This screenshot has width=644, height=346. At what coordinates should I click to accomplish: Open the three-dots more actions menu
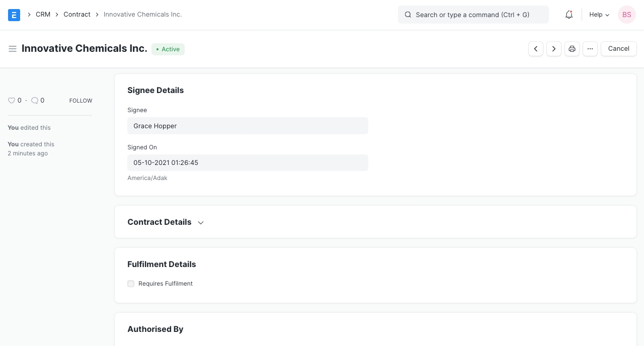pos(590,49)
